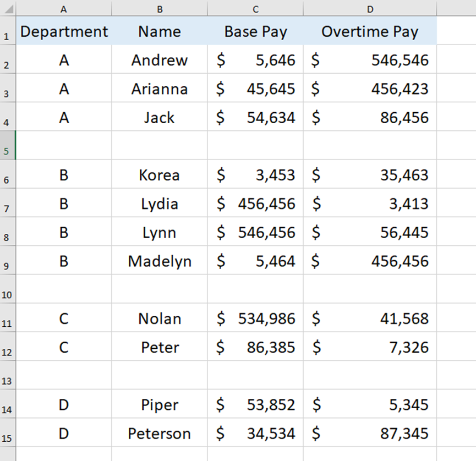Select column B header
Viewport: 476px width, 461px height.
(x=160, y=9)
